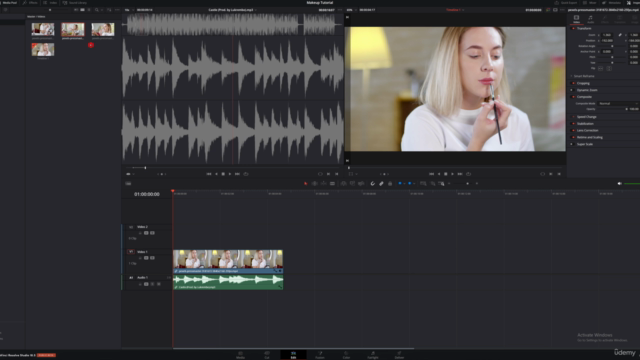Select the video clip on Video 1

point(228,262)
